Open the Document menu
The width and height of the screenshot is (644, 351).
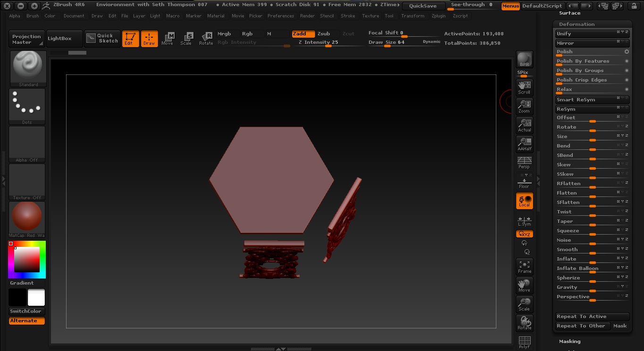click(x=74, y=16)
